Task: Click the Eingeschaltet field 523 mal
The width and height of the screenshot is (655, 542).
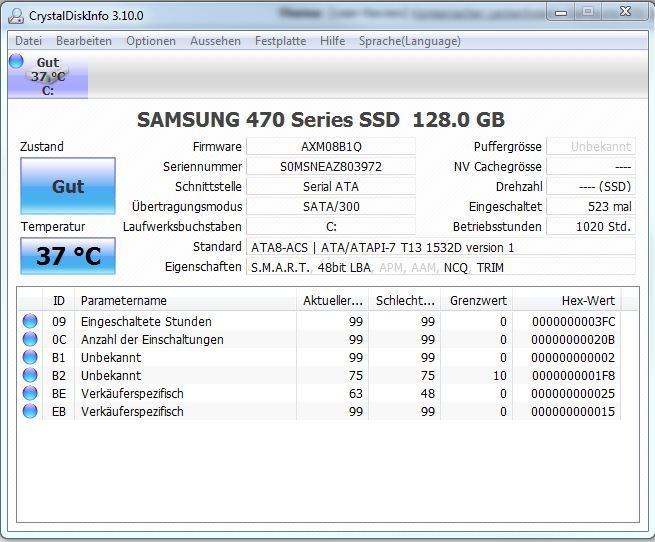Action: pyautogui.click(x=591, y=206)
